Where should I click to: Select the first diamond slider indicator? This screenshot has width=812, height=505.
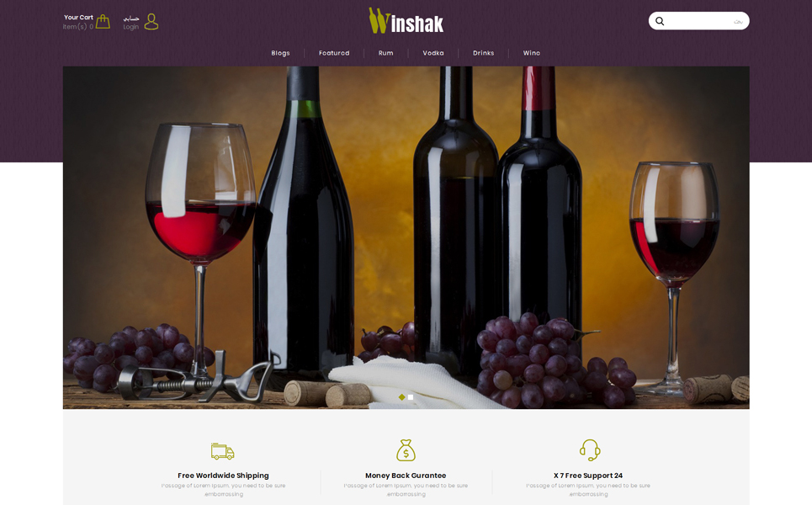tap(402, 397)
